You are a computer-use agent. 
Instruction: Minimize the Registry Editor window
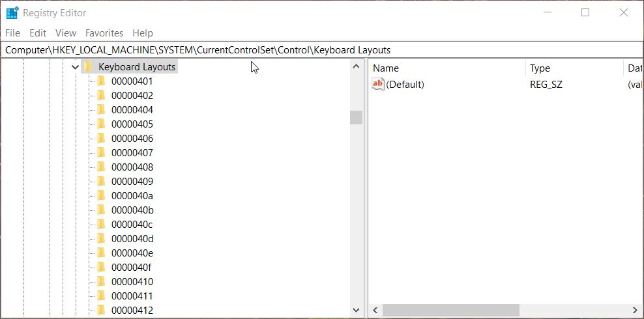(x=547, y=13)
